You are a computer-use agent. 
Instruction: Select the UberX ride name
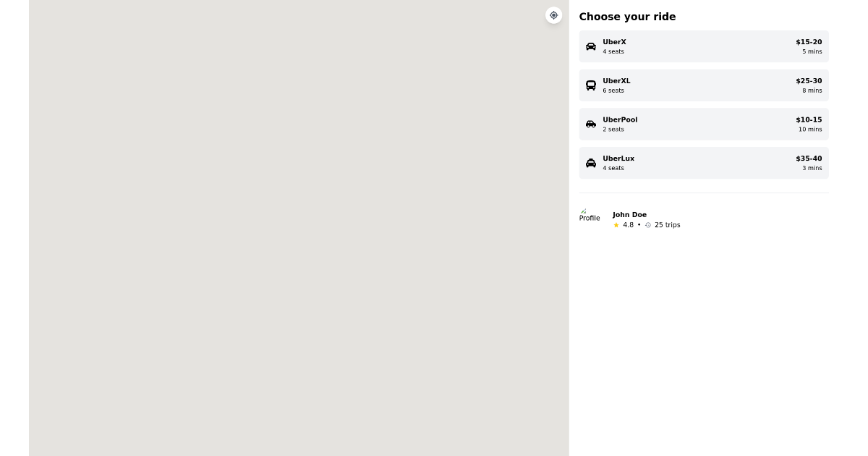(614, 42)
